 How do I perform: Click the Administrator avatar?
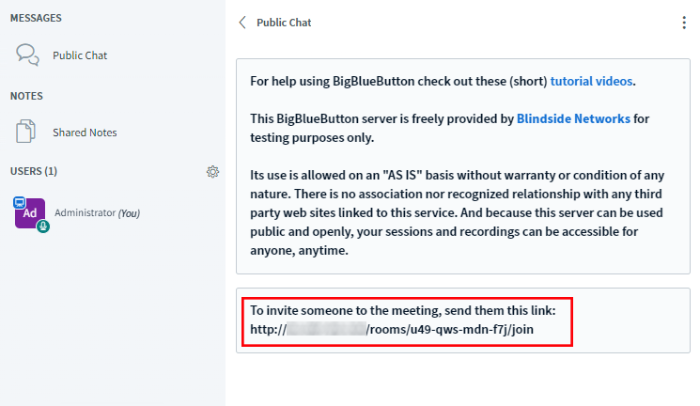click(30, 213)
